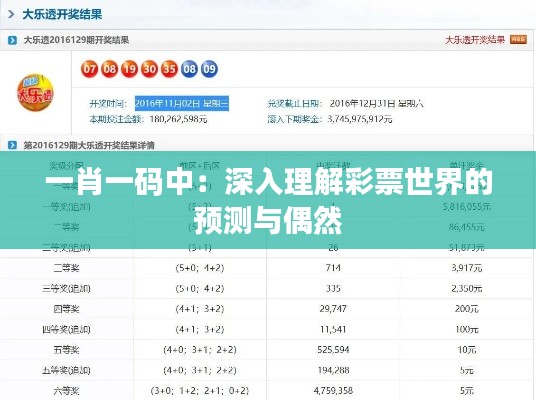Select red ball number 07
Image resolution: width=536 pixels, height=400 pixels.
click(90, 69)
